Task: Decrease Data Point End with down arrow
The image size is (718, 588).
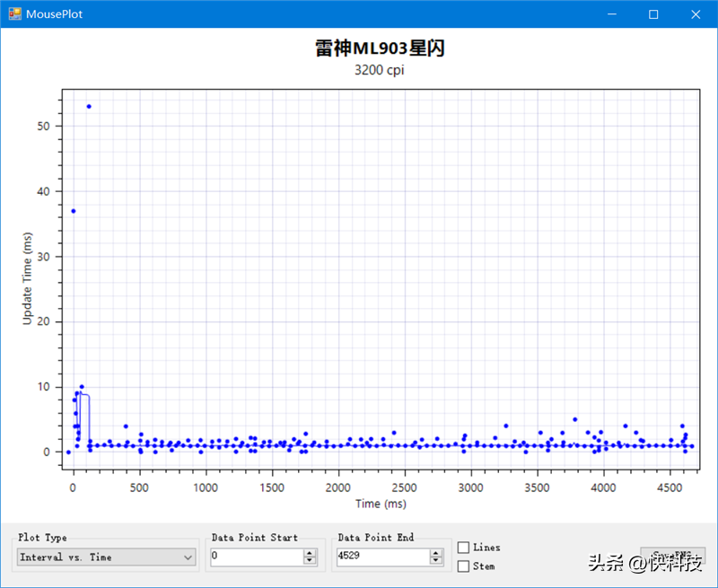Action: coord(436,560)
